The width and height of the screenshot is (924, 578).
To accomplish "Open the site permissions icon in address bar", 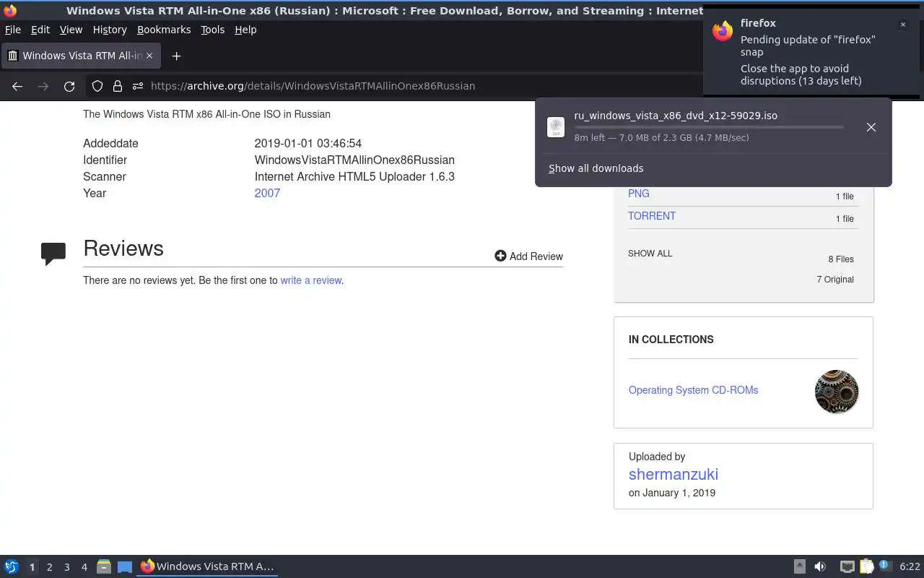I will click(x=138, y=86).
